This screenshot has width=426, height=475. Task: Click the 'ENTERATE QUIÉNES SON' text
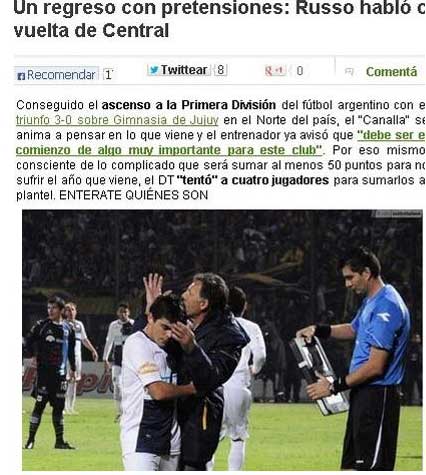pyautogui.click(x=133, y=195)
